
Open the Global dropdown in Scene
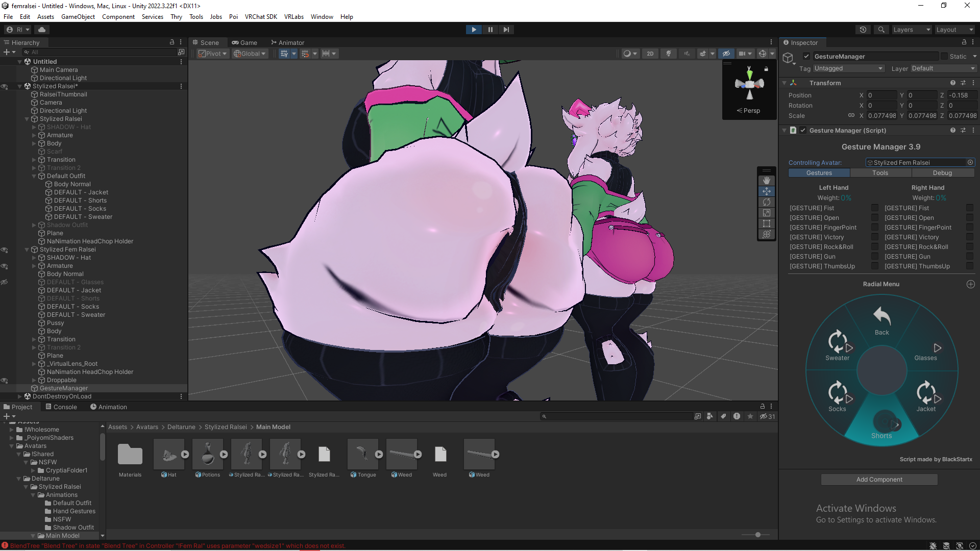coord(250,54)
